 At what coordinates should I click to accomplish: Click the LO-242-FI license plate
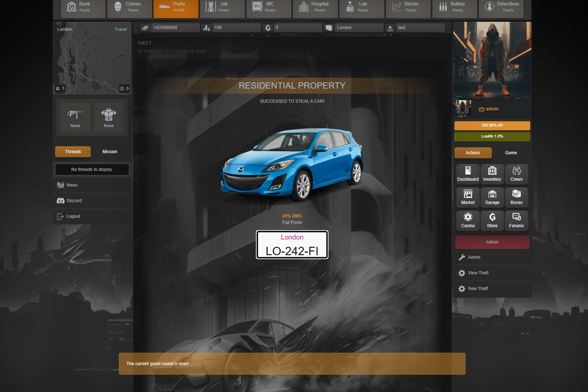[x=292, y=245]
